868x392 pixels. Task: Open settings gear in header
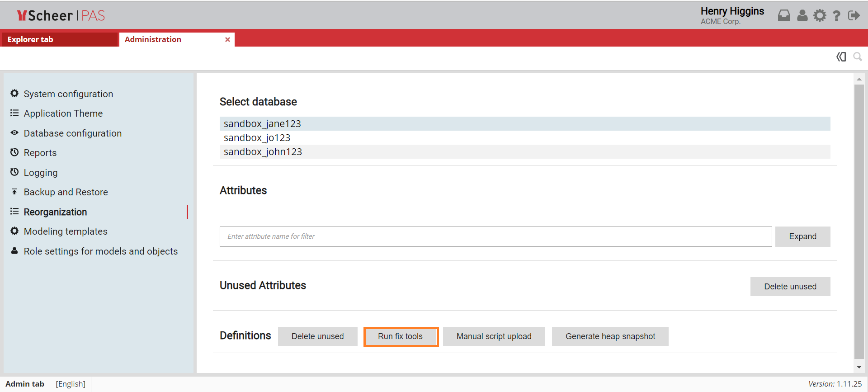point(820,16)
